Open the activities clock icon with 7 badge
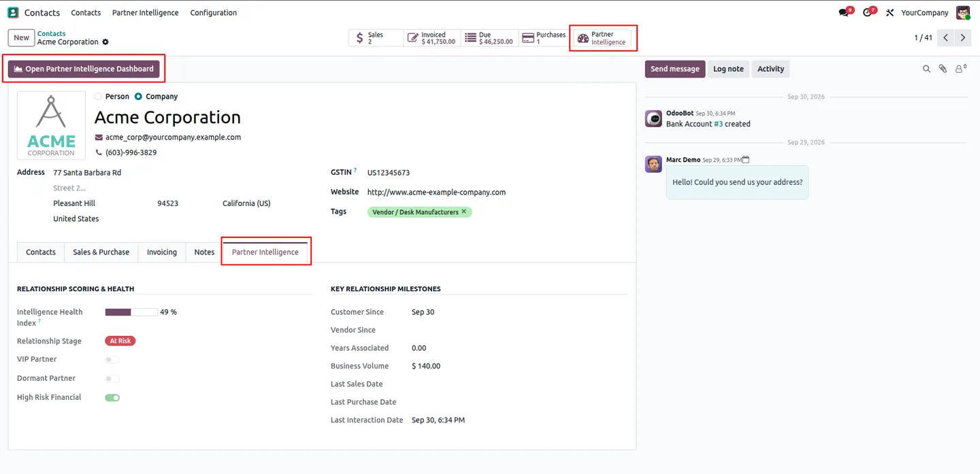The image size is (980, 474). point(869,12)
